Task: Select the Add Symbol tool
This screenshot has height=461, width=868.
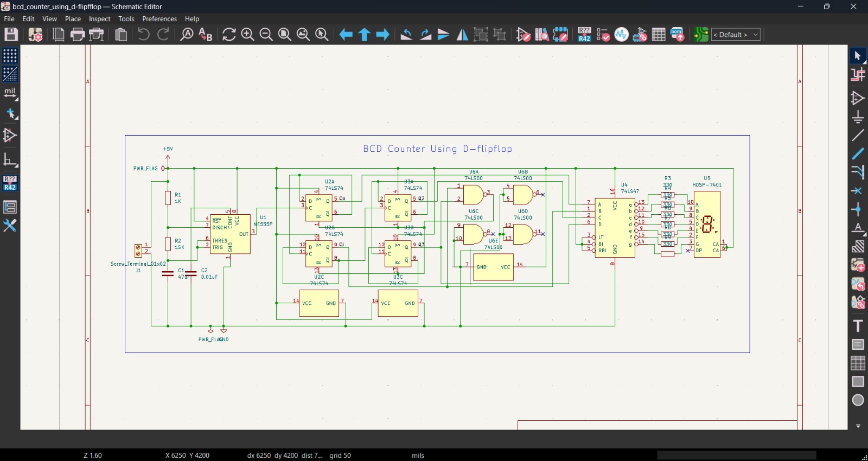Action: click(858, 98)
